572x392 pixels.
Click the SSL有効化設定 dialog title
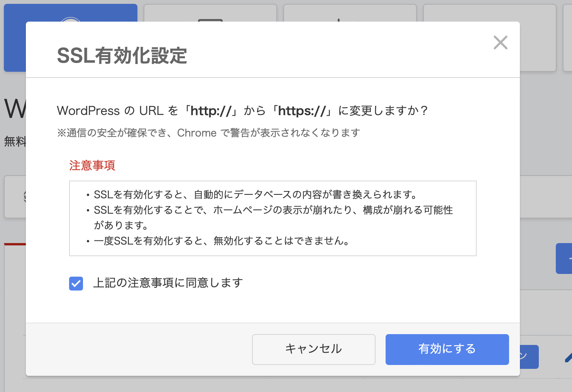click(122, 56)
